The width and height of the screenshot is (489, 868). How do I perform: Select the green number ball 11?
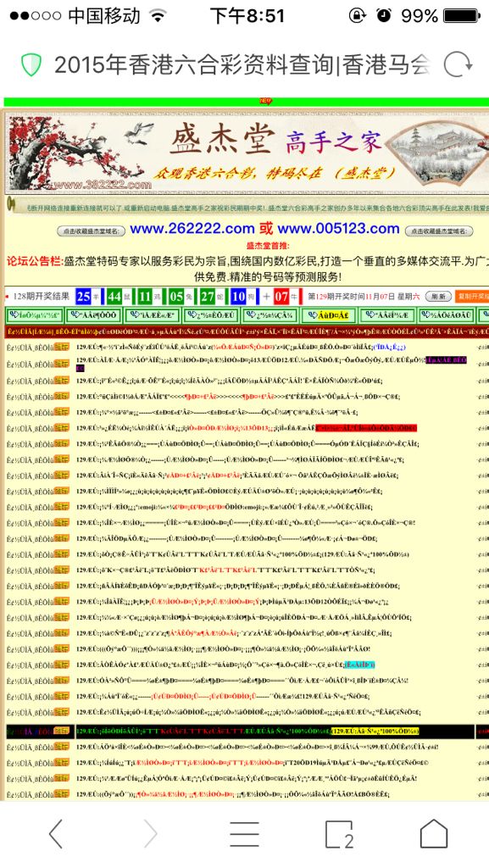pyautogui.click(x=145, y=297)
